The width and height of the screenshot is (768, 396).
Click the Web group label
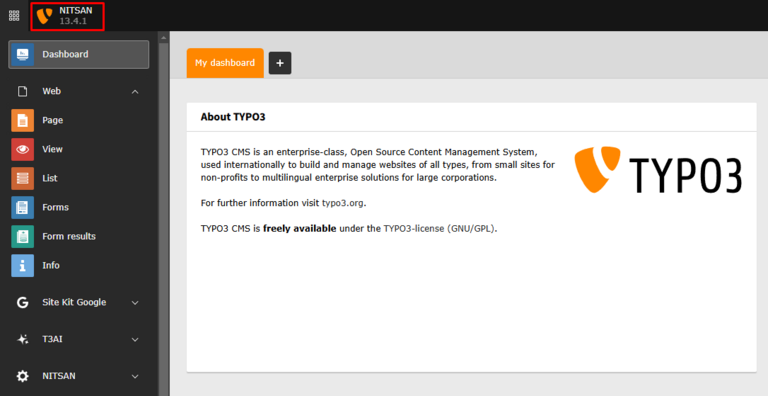click(51, 91)
